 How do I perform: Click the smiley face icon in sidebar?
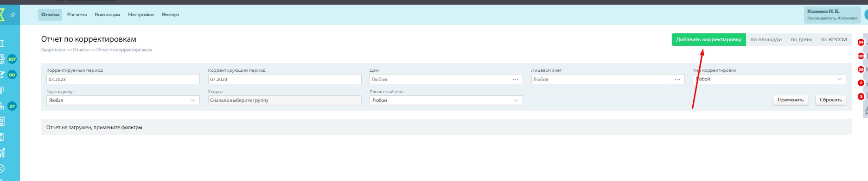2,168
